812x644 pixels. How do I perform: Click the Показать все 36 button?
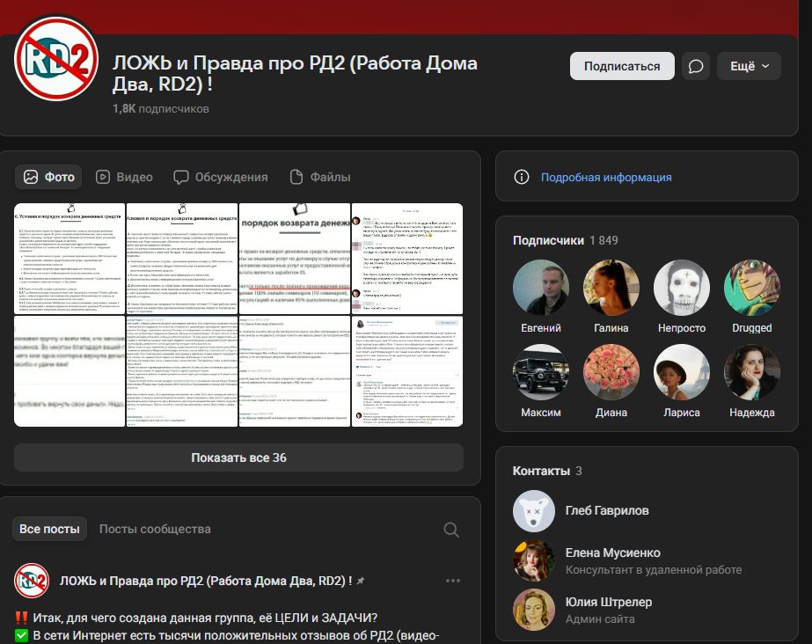(238, 457)
